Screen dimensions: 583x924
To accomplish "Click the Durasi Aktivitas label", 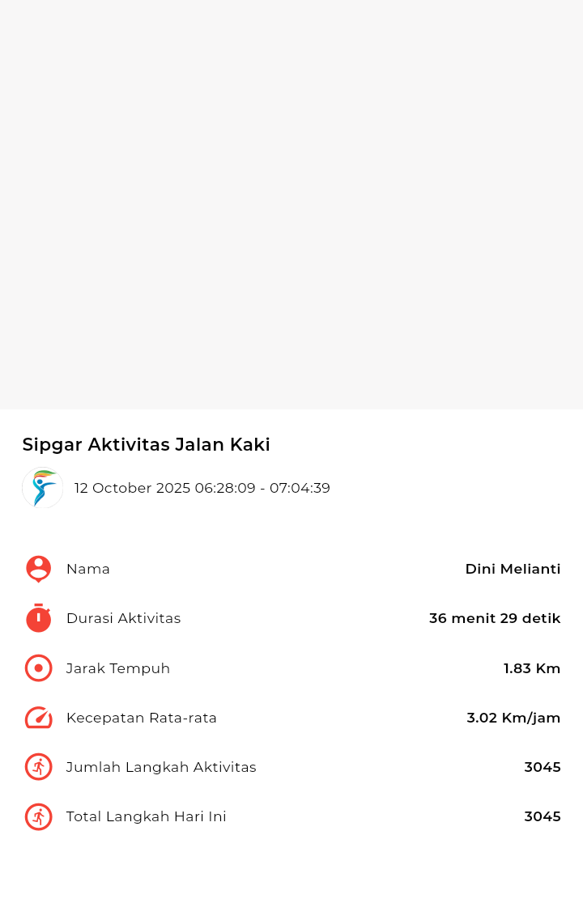I will (123, 618).
